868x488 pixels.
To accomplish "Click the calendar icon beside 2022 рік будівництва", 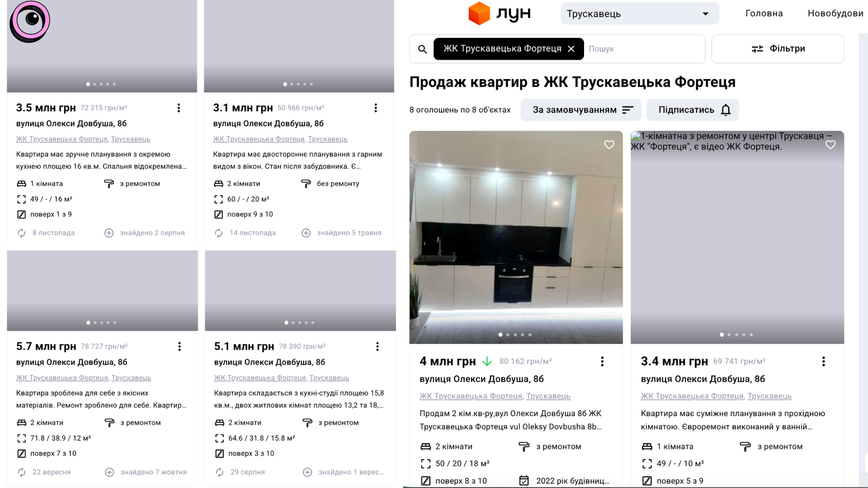I will (x=524, y=481).
